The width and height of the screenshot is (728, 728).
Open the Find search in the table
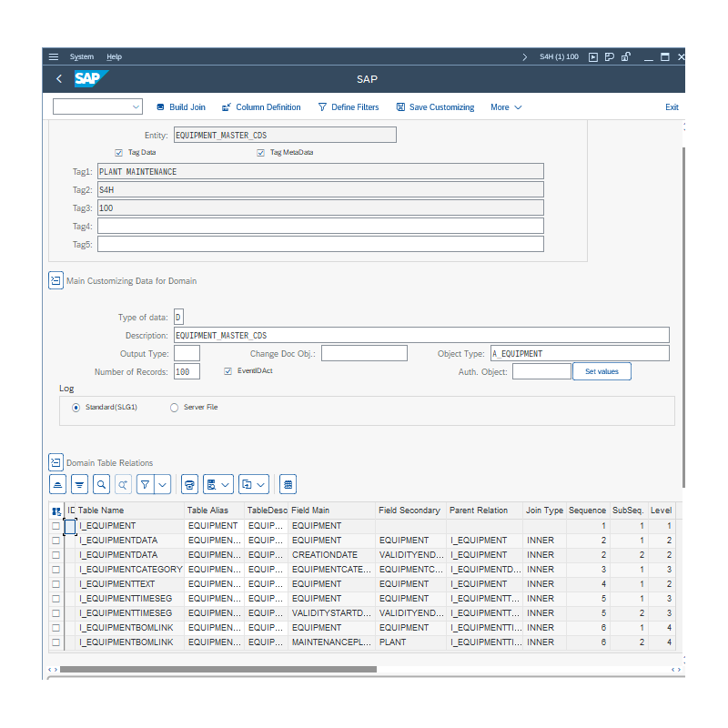(x=101, y=484)
